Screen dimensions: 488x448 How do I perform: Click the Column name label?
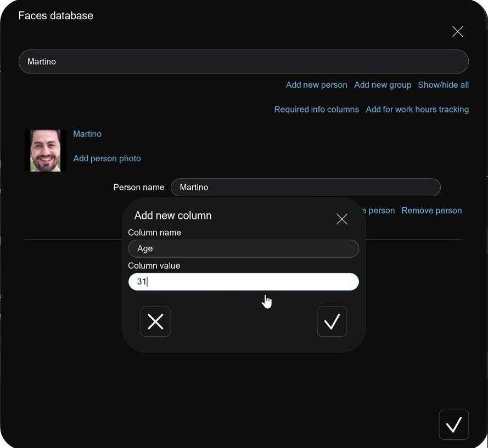(x=154, y=232)
